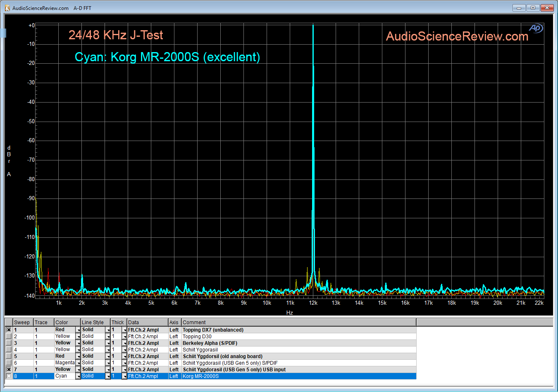This screenshot has height=392, width=558.
Task: Select the USB Gen 5 only S/PDIF comment
Action: click(x=299, y=363)
